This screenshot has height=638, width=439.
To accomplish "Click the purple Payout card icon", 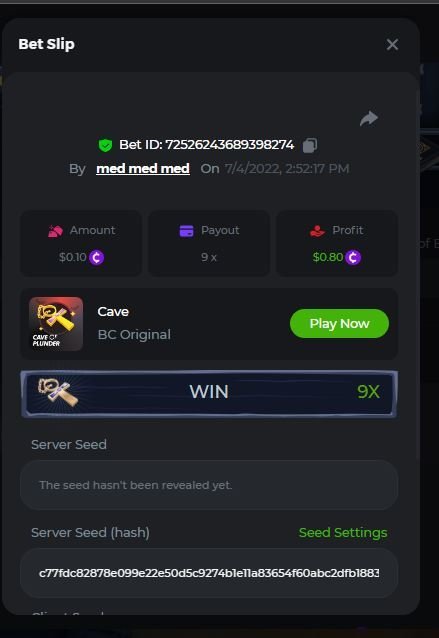I will [186, 231].
